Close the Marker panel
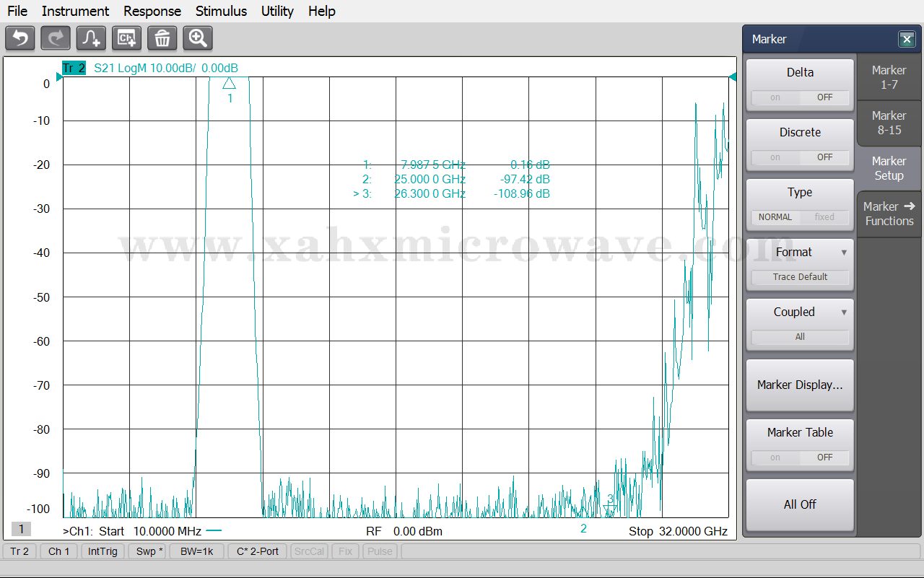924x578 pixels. pyautogui.click(x=906, y=40)
